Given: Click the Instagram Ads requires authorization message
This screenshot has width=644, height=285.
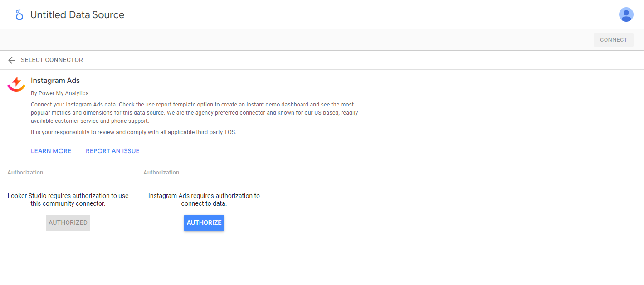Looking at the screenshot, I should click(204, 200).
